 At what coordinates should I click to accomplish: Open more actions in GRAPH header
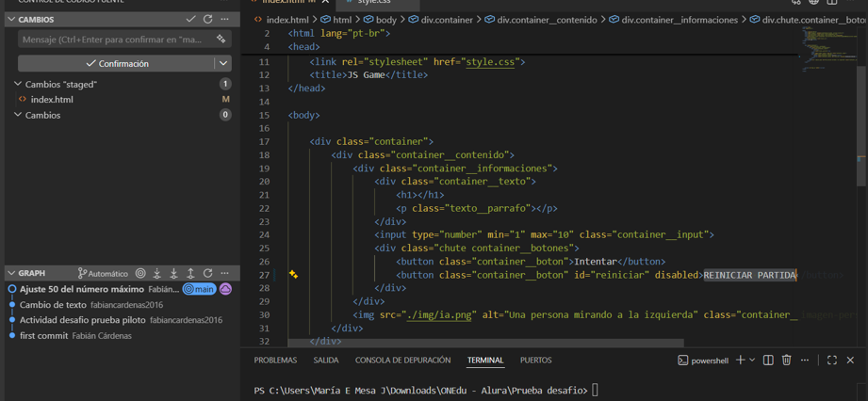point(224,273)
